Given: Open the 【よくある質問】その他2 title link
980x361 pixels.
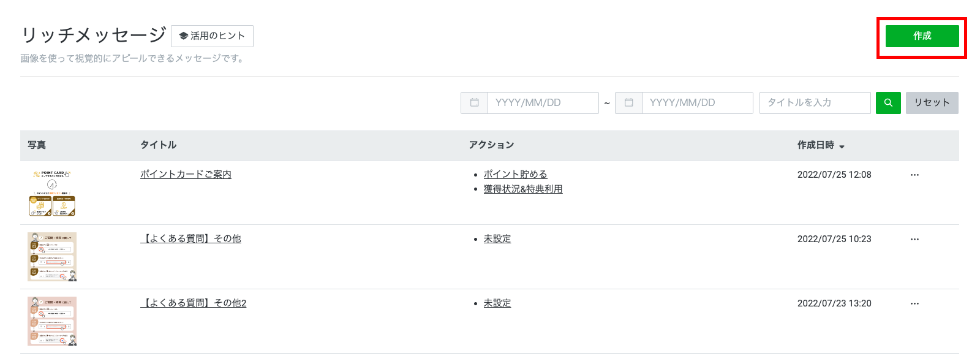Looking at the screenshot, I should (193, 303).
